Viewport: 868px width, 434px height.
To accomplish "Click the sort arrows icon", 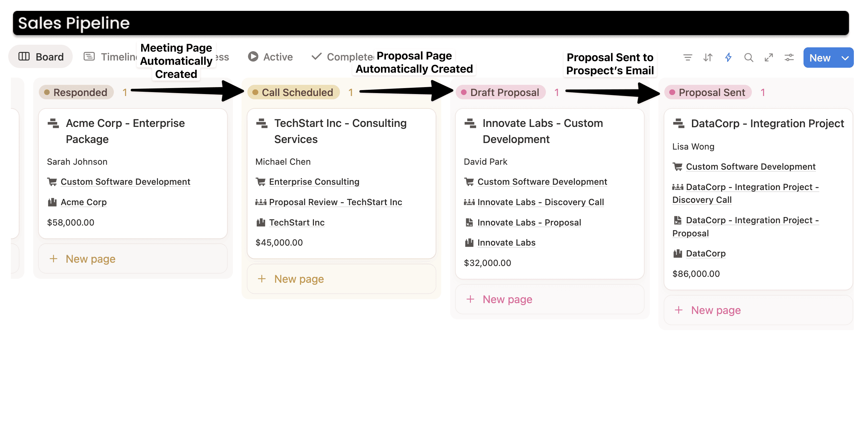I will (x=708, y=58).
